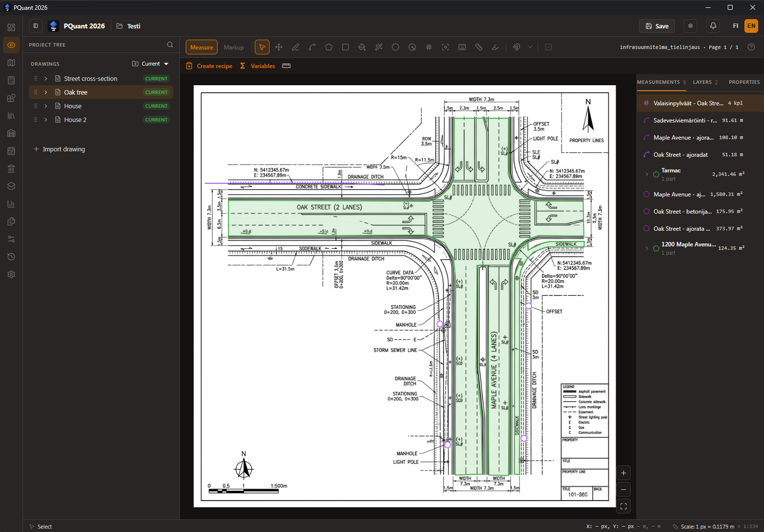Activate the magic wand tool
Viewport: 764px width, 532px height.
click(379, 48)
